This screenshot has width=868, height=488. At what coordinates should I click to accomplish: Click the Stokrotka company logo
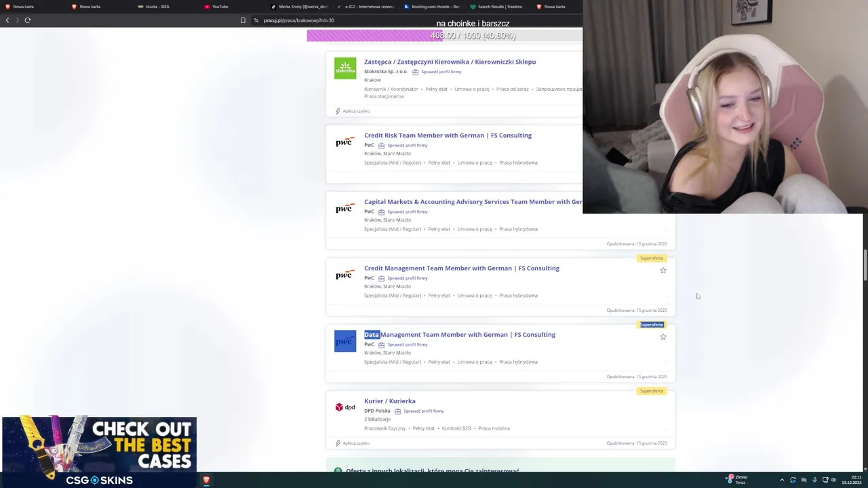pyautogui.click(x=345, y=68)
